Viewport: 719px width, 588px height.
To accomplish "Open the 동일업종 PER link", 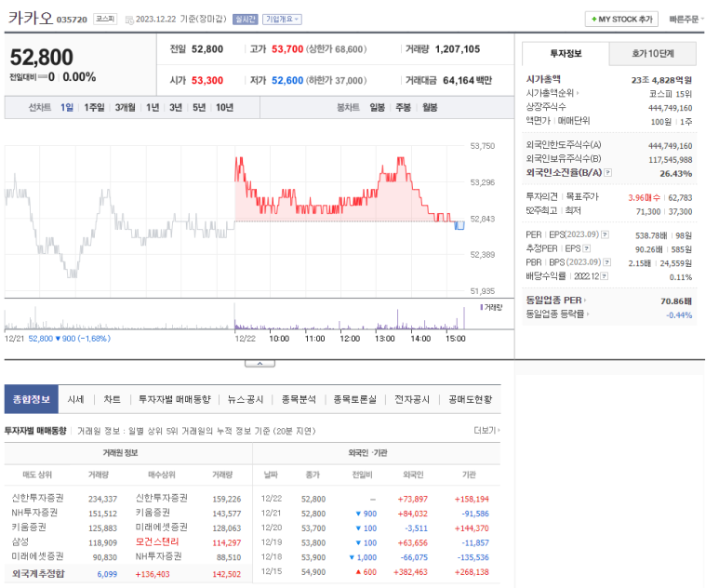I will (x=555, y=301).
